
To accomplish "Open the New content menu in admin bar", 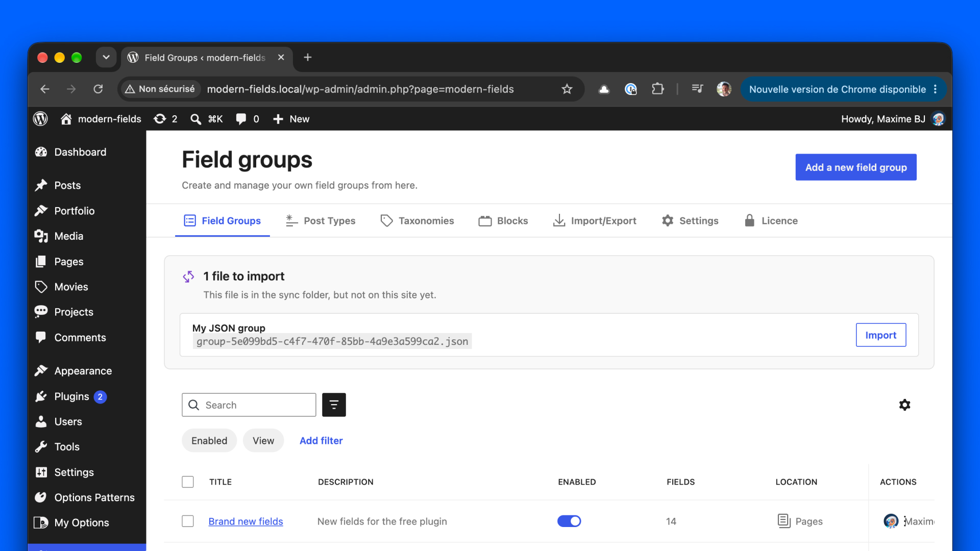I will click(x=291, y=119).
